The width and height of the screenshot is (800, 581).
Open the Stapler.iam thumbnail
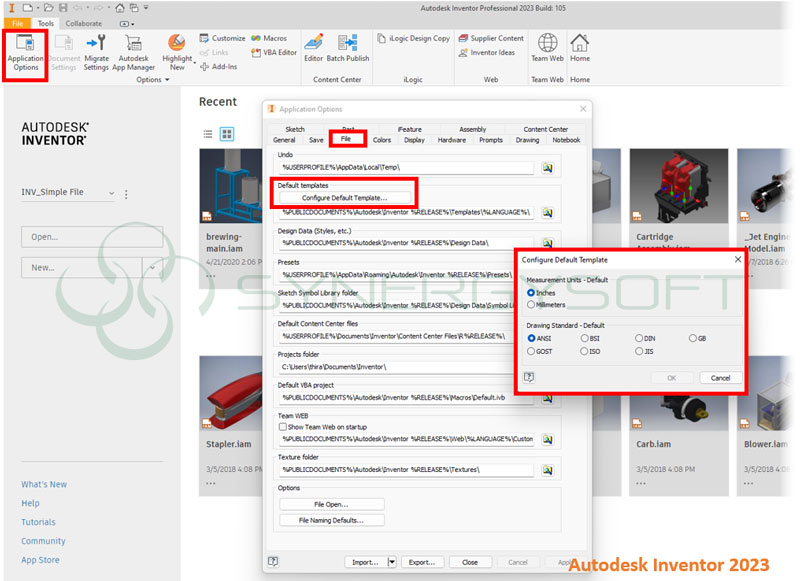click(236, 393)
